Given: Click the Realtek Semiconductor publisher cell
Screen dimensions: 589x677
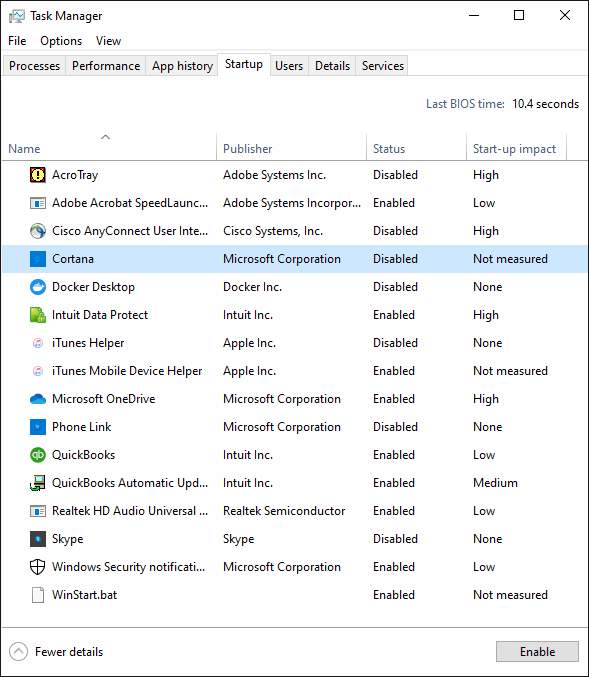Looking at the screenshot, I should pyautogui.click(x=284, y=511).
